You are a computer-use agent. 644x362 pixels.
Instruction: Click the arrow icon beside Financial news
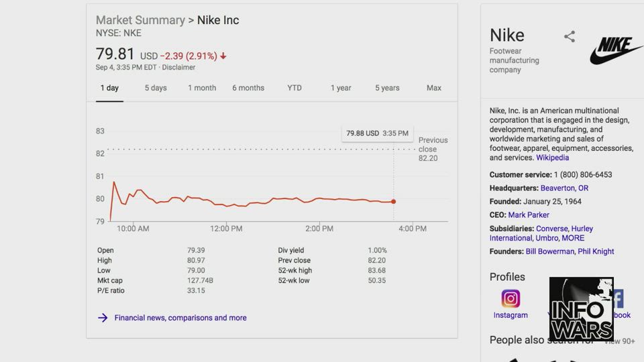pyautogui.click(x=103, y=318)
